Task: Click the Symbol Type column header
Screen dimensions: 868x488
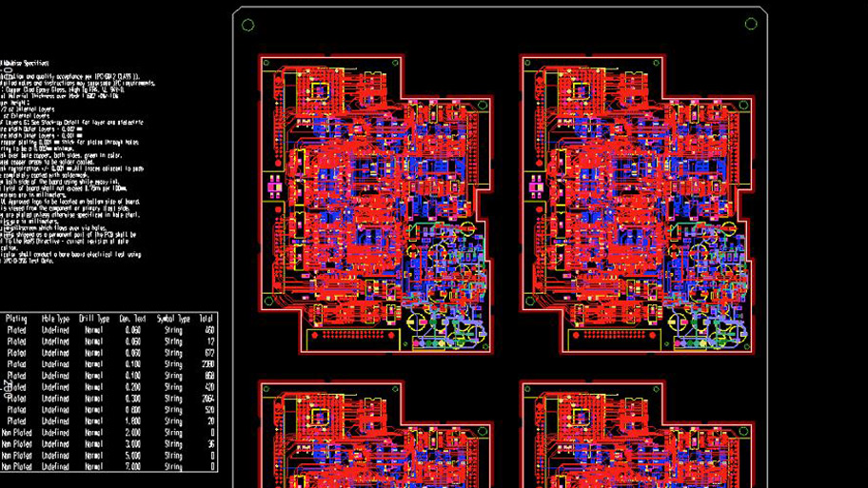Action: pyautogui.click(x=172, y=319)
